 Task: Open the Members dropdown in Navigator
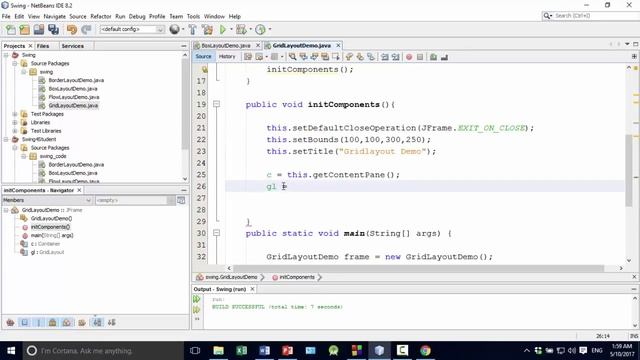click(x=47, y=200)
